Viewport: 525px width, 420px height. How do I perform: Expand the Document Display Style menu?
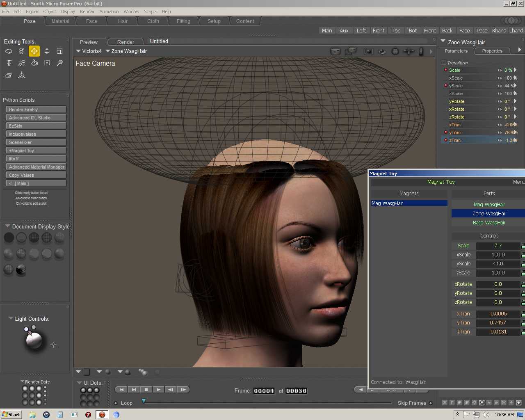[7, 226]
